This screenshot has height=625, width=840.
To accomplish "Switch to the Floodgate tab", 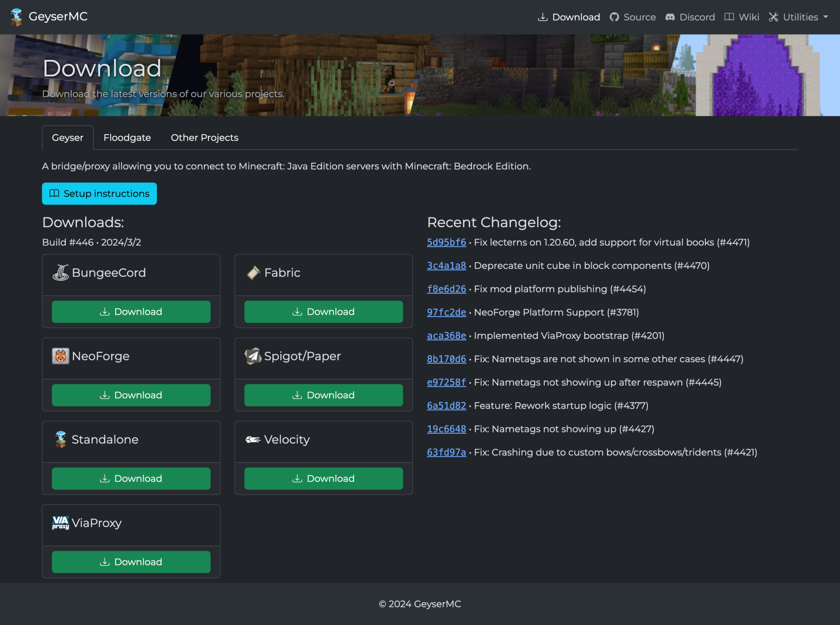I will click(x=127, y=137).
